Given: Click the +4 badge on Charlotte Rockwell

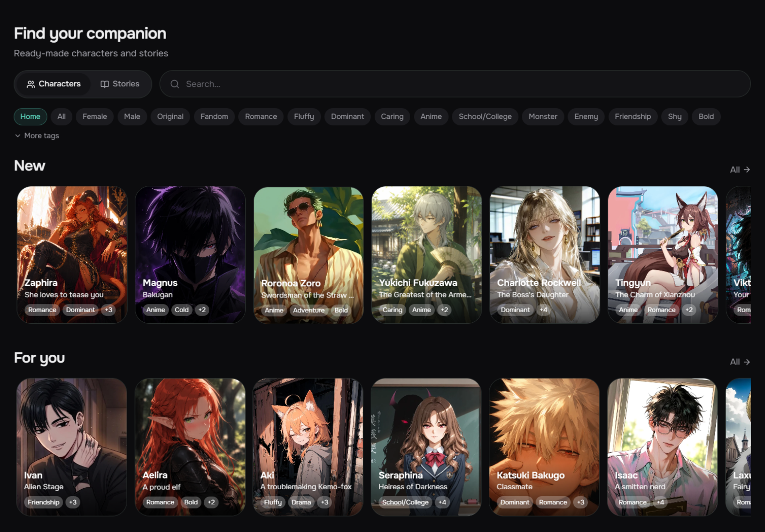Looking at the screenshot, I should 543,310.
